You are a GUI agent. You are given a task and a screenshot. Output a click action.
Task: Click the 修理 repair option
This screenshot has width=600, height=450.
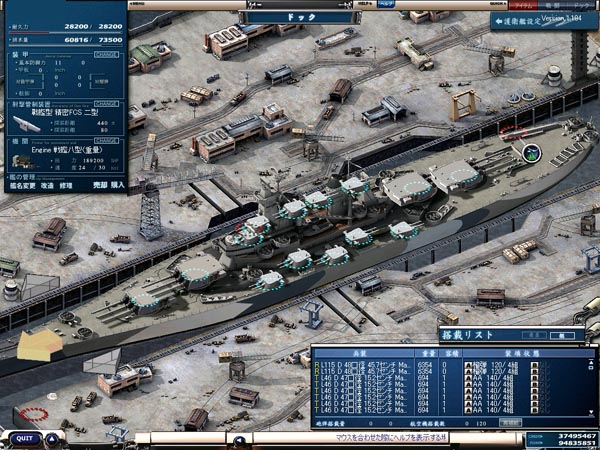(x=67, y=185)
